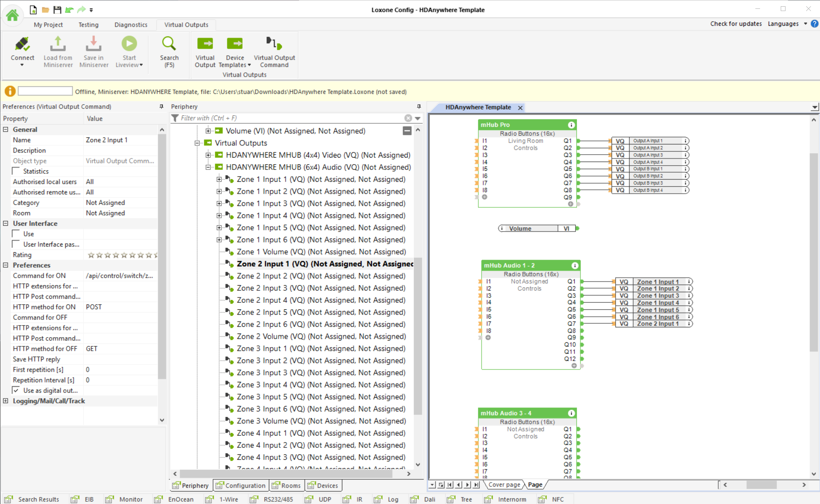Open the Monitor pane
This screenshot has height=504, width=820.
124,499
